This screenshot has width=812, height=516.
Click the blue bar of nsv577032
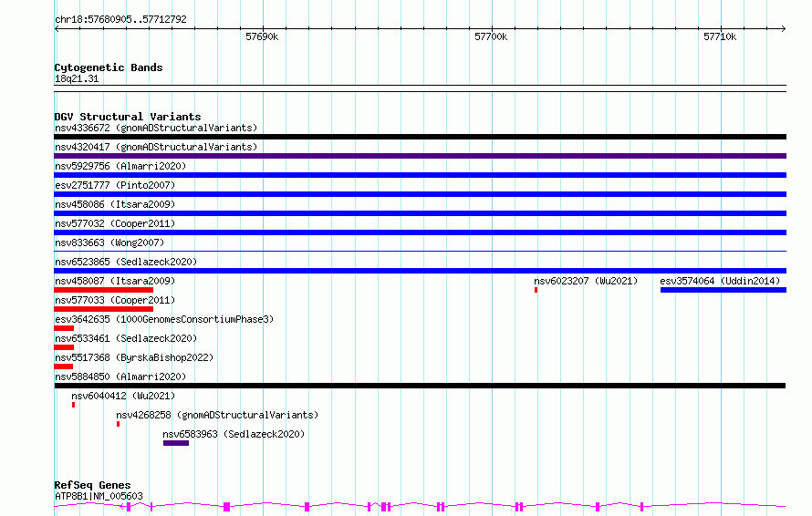click(420, 232)
